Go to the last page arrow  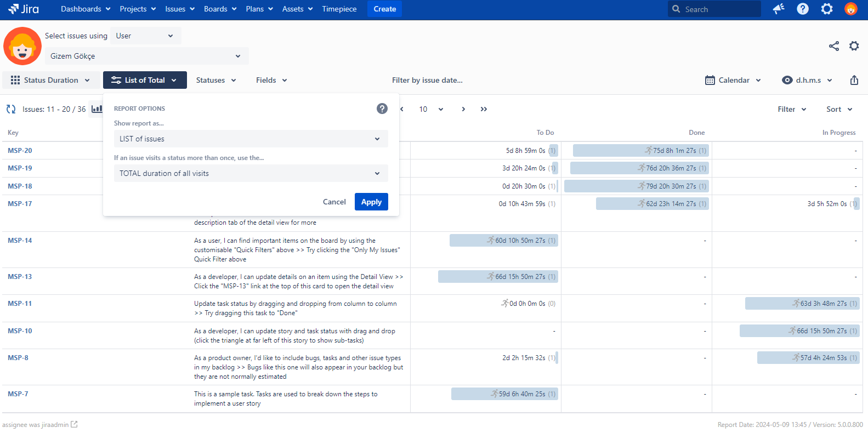pos(484,109)
